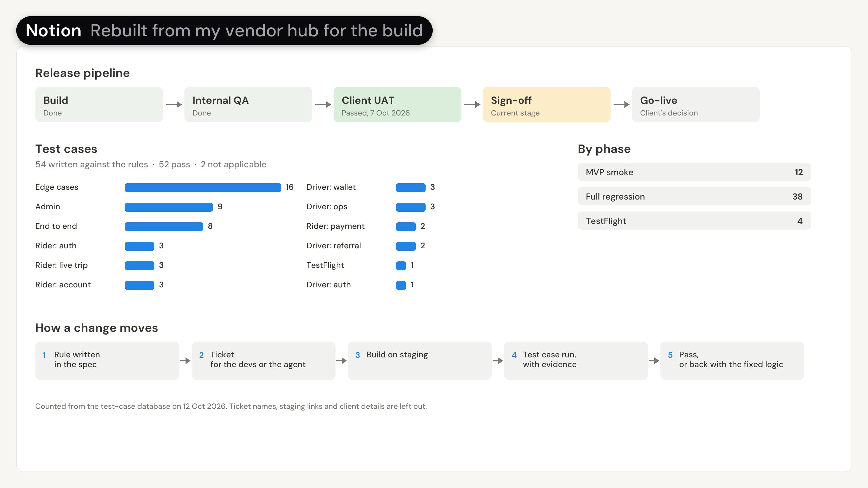Click the TestFlight category bar showing 1
This screenshot has height=488, width=868.
(401, 266)
